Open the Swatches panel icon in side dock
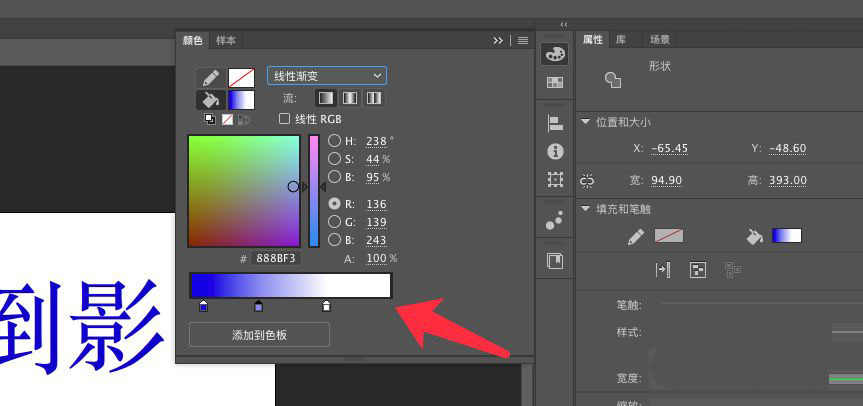This screenshot has height=406, width=863. [x=555, y=83]
